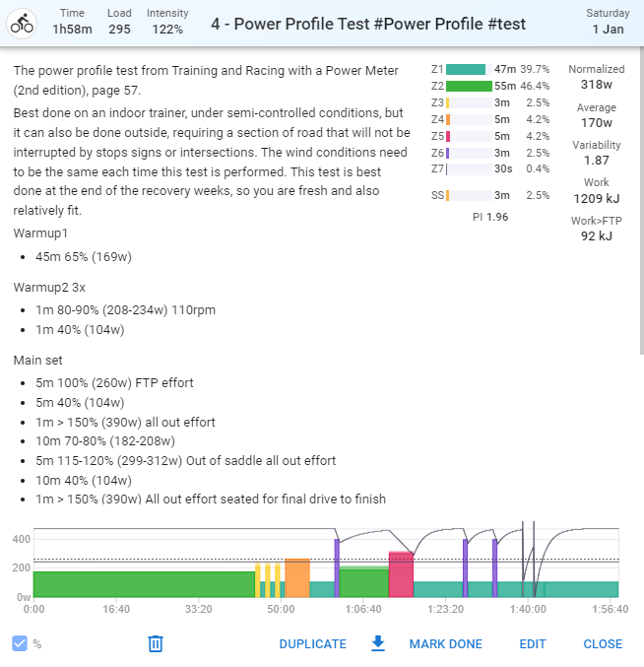Open EDIT for this workout
Screen dimensions: 644x667
pyautogui.click(x=532, y=644)
